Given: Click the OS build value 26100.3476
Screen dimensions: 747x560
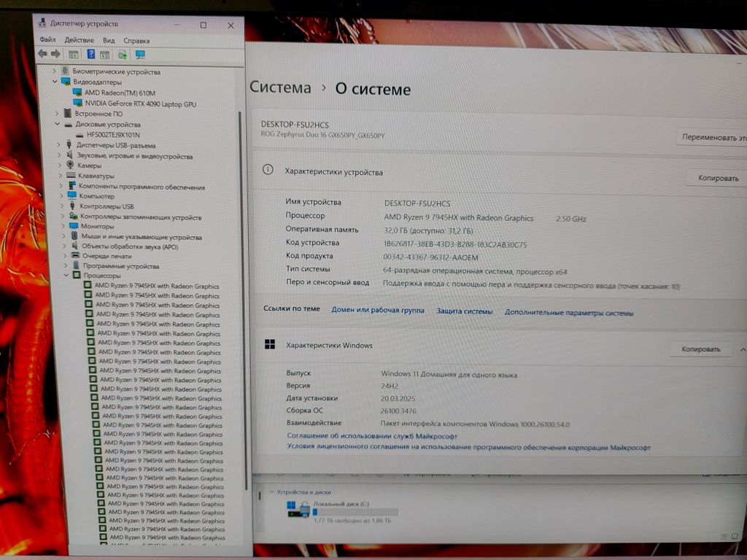Looking at the screenshot, I should pyautogui.click(x=398, y=411).
